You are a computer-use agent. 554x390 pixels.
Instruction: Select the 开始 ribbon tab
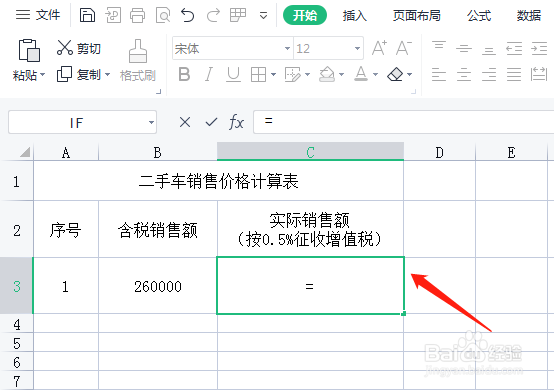(x=305, y=15)
